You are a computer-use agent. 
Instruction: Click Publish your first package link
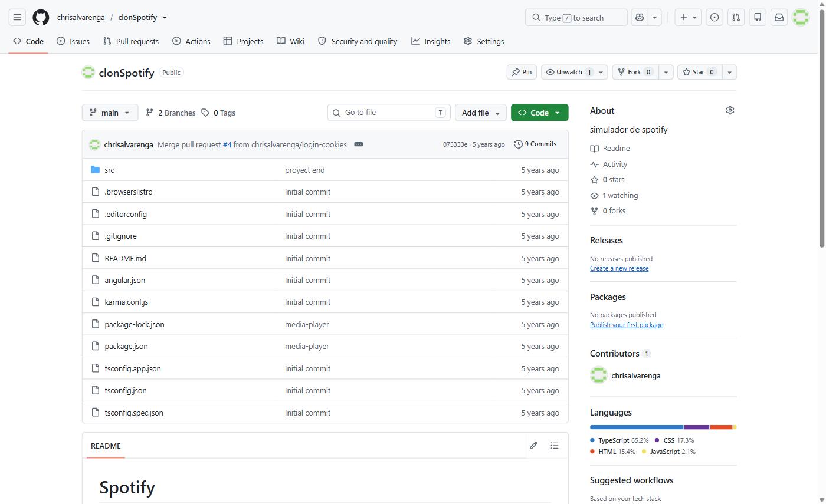point(627,325)
